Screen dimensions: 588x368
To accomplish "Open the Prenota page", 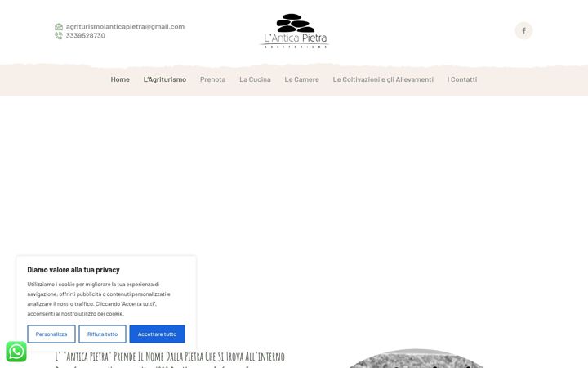I will [212, 79].
